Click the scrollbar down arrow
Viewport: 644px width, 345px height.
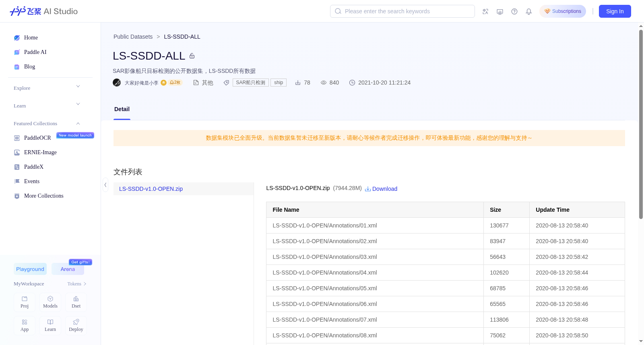point(641,341)
